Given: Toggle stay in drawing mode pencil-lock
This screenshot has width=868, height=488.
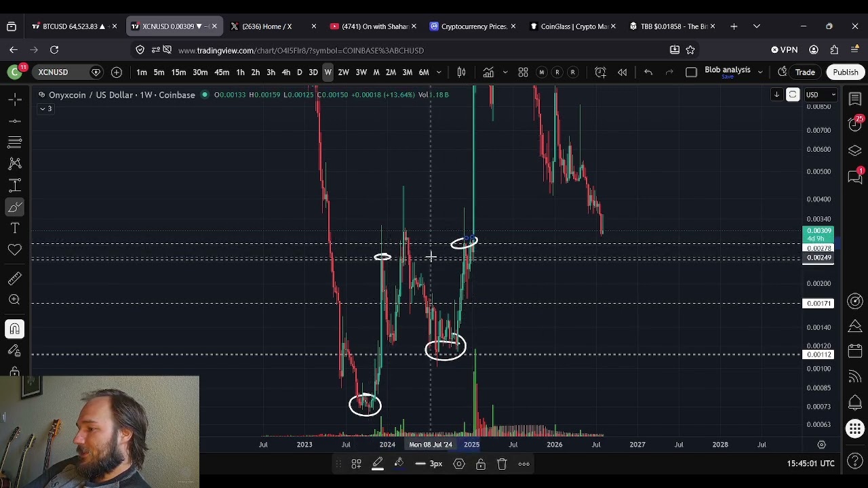Looking at the screenshot, I should click(14, 350).
